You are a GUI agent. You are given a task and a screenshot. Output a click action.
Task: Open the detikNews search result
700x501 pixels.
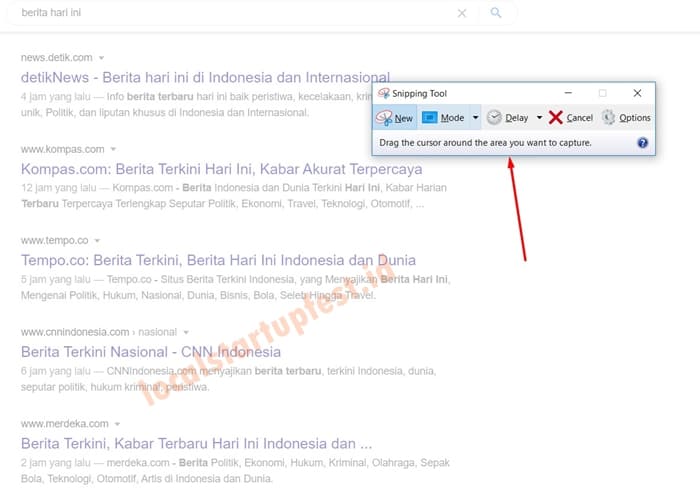click(205, 78)
